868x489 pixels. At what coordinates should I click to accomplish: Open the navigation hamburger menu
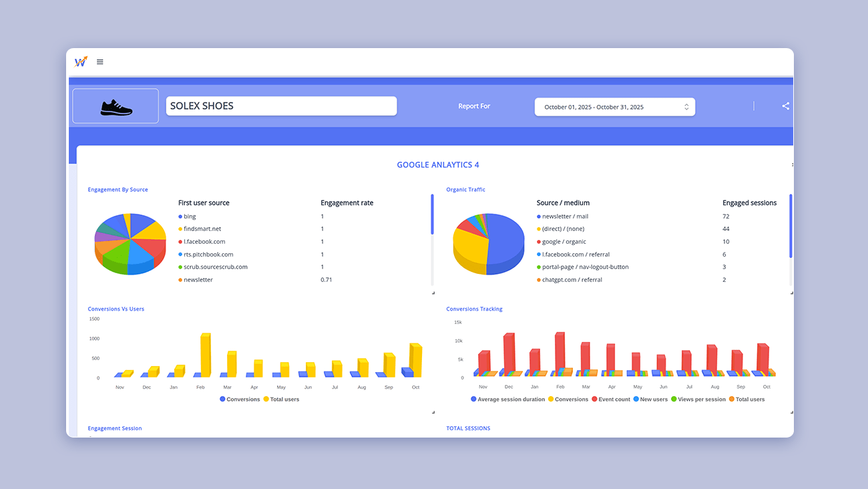tap(100, 61)
